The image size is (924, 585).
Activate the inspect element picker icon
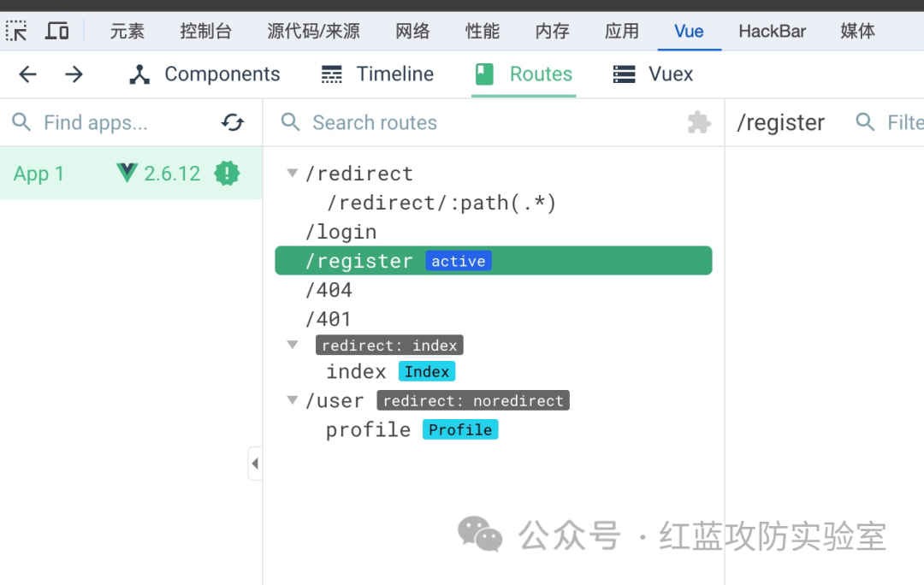[16, 31]
